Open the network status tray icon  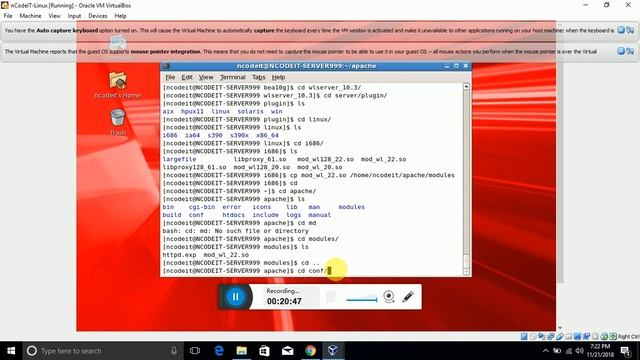[569, 351]
